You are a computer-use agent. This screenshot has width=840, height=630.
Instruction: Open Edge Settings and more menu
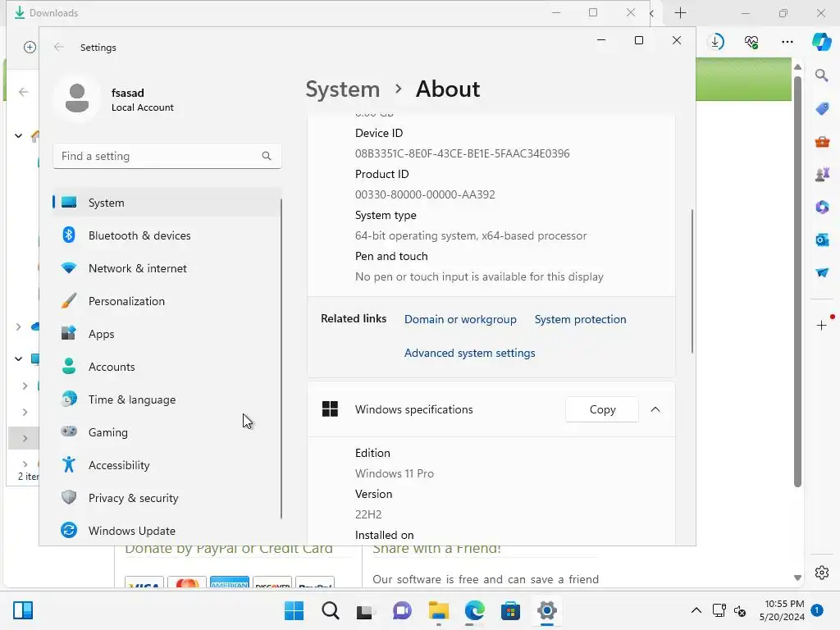(x=787, y=41)
